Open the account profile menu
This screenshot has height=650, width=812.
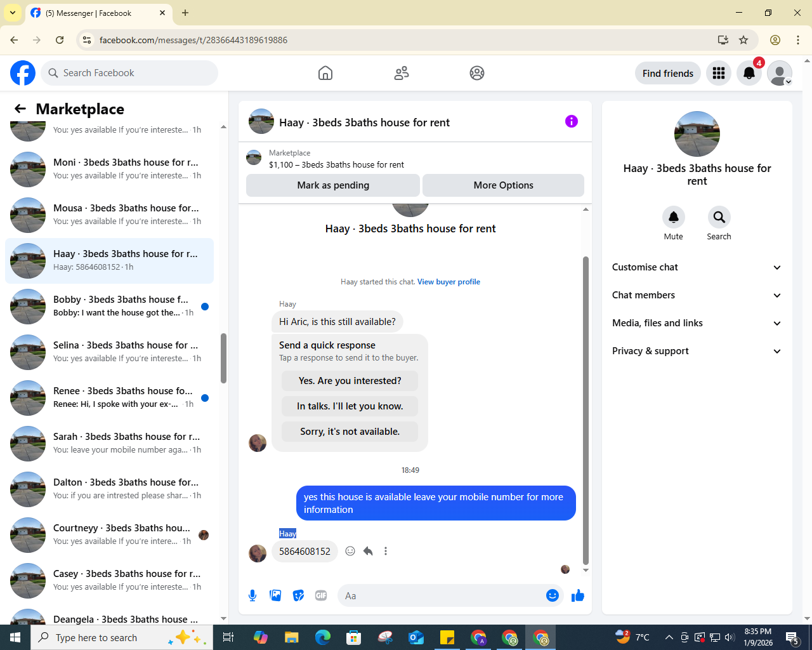pyautogui.click(x=780, y=73)
